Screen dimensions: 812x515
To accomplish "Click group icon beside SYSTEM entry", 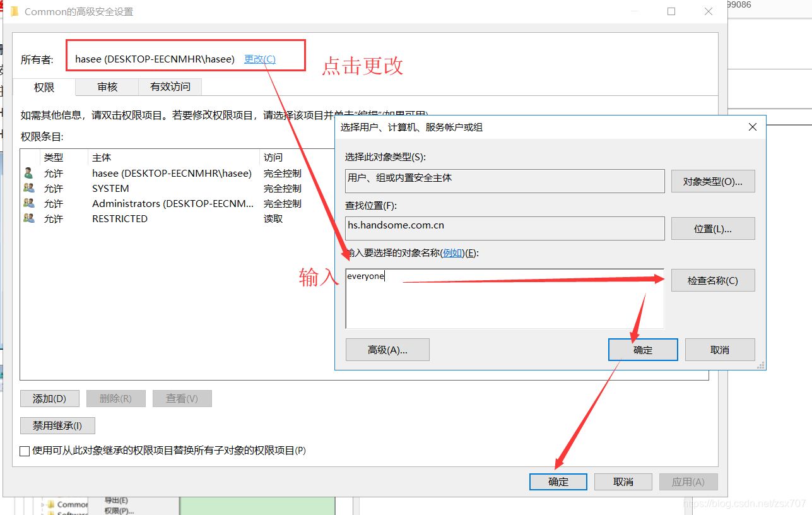I will 28,188.
